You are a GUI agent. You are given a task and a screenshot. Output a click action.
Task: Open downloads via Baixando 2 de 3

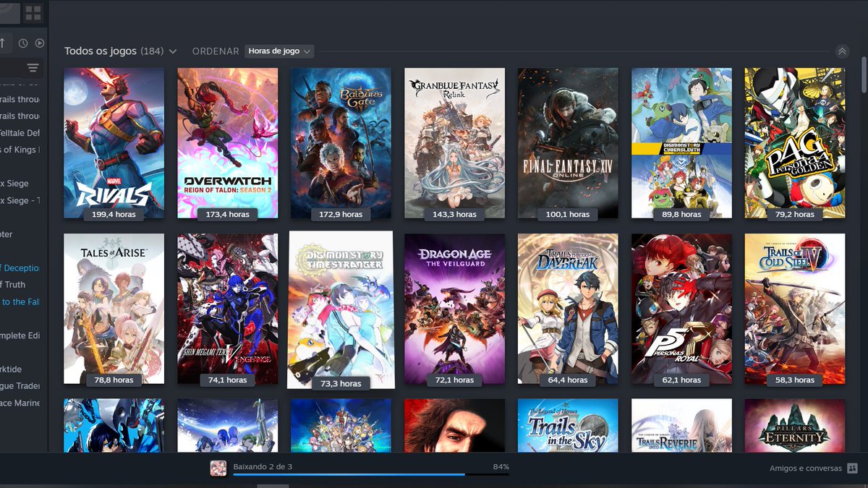263,467
